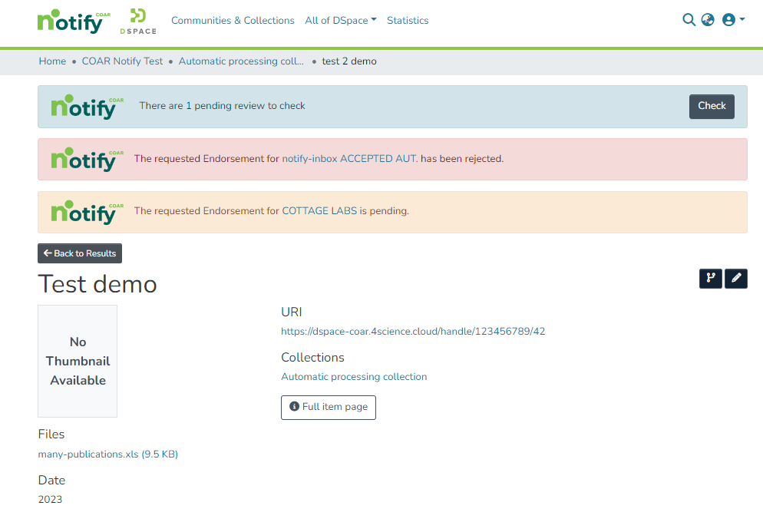
Task: Expand the All of DSpace dropdown
Action: [x=340, y=21]
